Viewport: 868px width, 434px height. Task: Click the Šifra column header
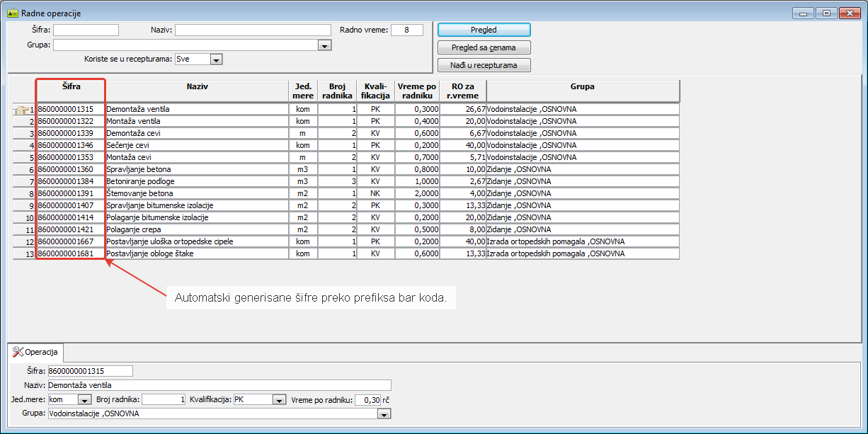pyautogui.click(x=70, y=87)
